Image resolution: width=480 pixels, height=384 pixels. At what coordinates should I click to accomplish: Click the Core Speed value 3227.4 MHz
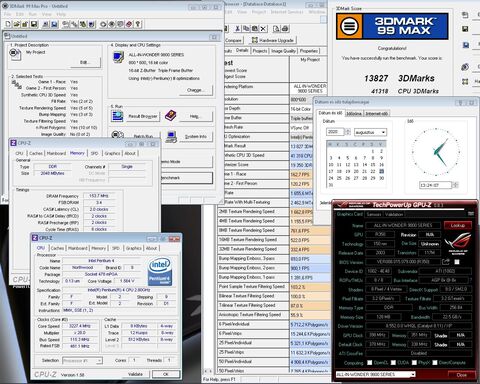tap(79, 326)
